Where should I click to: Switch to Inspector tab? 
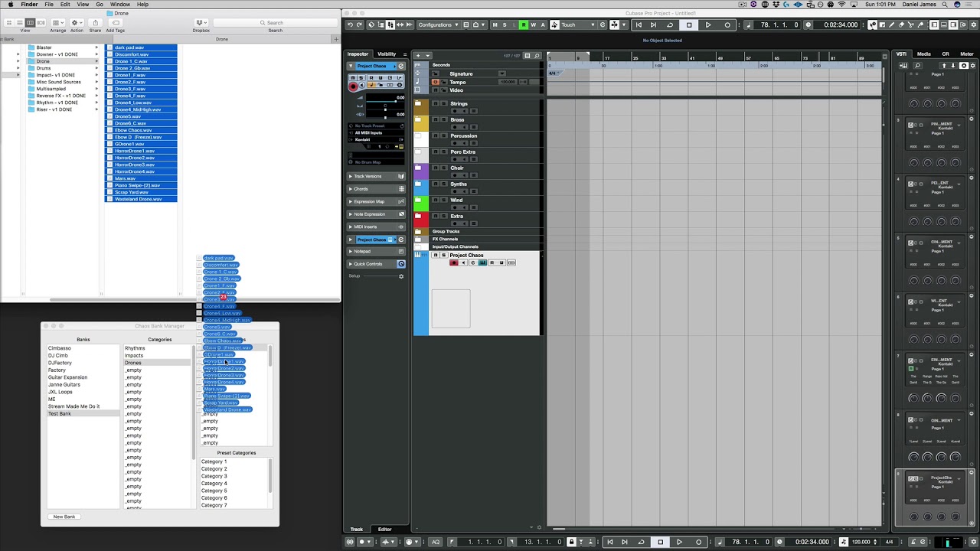(x=358, y=54)
